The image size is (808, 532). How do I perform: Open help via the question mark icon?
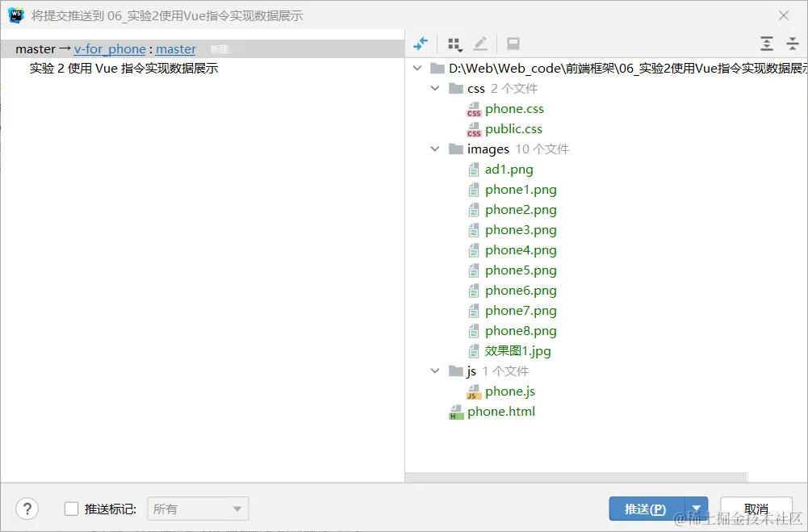(x=27, y=509)
